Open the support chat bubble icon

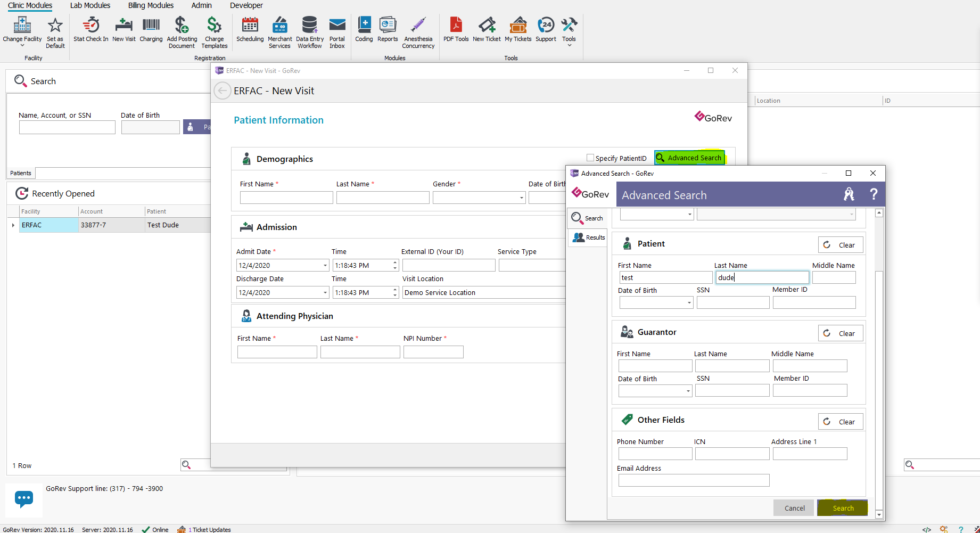point(24,499)
